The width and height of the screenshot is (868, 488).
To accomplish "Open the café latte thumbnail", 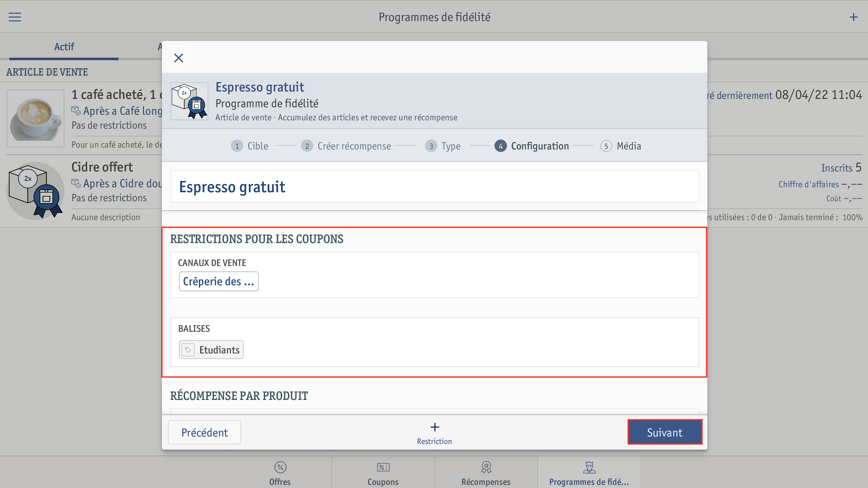I will coord(35,118).
